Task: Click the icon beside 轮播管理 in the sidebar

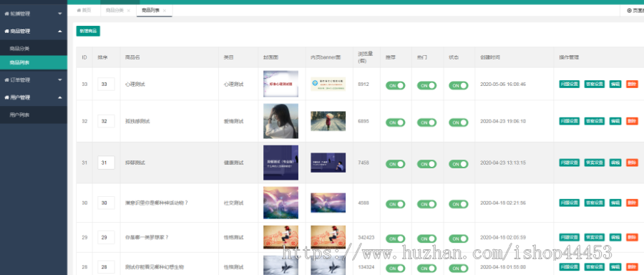Action: pos(6,14)
